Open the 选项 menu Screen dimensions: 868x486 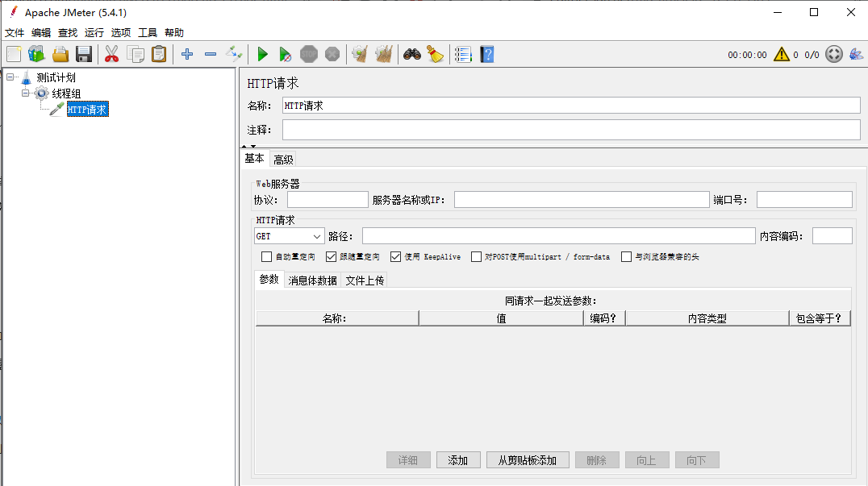121,32
